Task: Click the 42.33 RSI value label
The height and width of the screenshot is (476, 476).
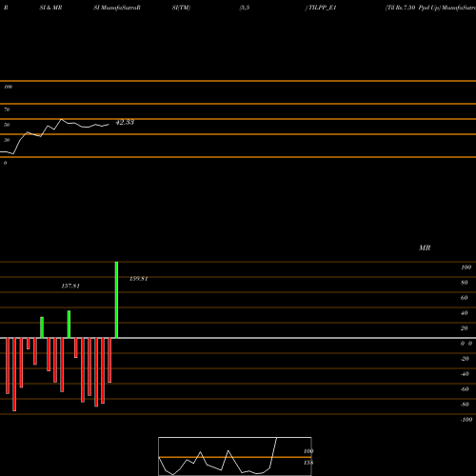Action: click(x=125, y=122)
